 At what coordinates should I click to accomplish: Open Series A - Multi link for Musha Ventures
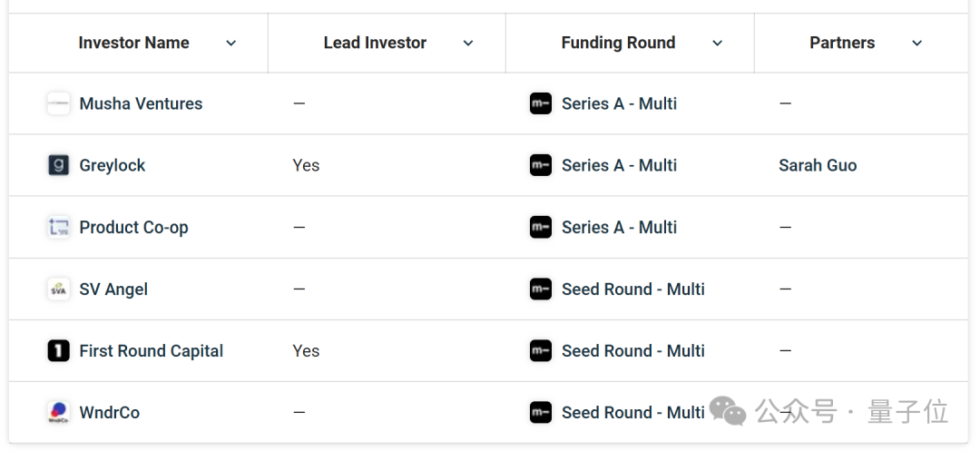click(619, 103)
